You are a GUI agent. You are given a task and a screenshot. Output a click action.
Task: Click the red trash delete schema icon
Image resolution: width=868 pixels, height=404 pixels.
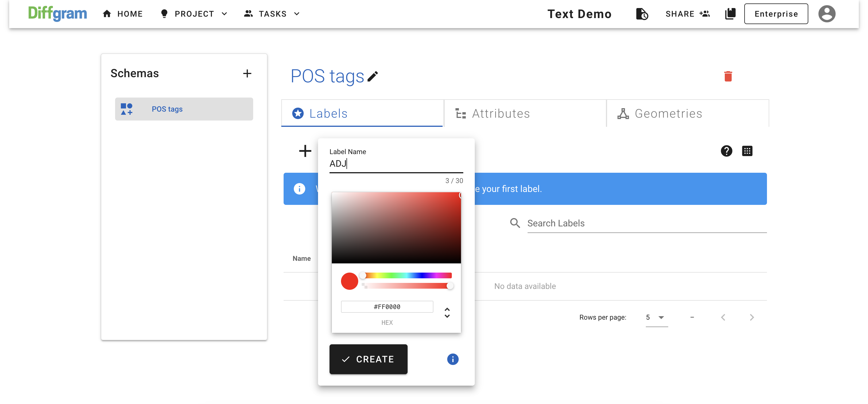click(728, 77)
